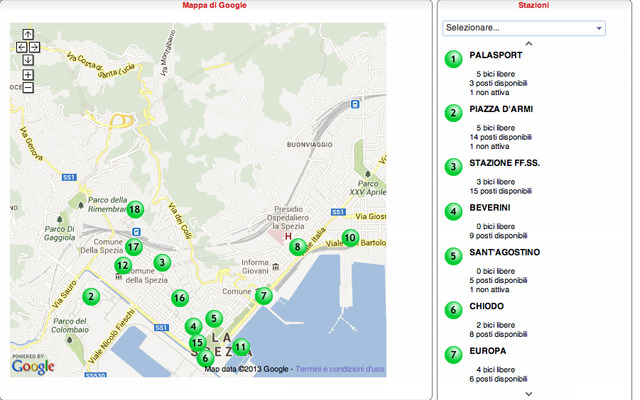Open the PALASPORT station entry
This screenshot has height=400, width=640.
[x=496, y=55]
